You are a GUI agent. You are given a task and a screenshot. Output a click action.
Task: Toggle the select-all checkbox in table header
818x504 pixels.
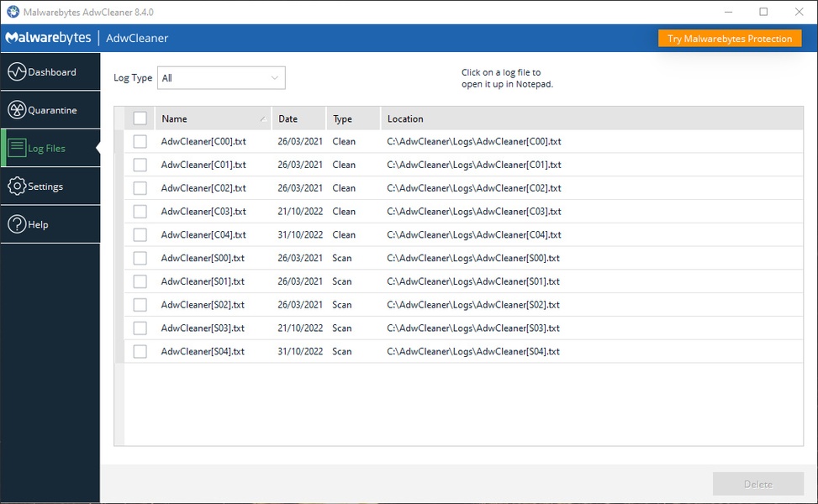pyautogui.click(x=140, y=118)
